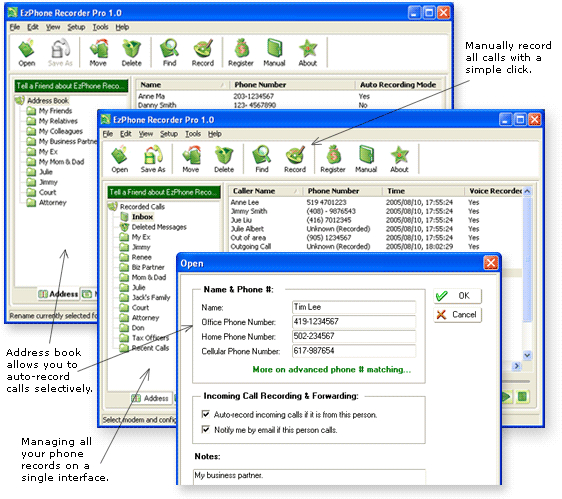The image size is (562, 499).
Task: Click the Notes text field
Action: click(x=309, y=477)
